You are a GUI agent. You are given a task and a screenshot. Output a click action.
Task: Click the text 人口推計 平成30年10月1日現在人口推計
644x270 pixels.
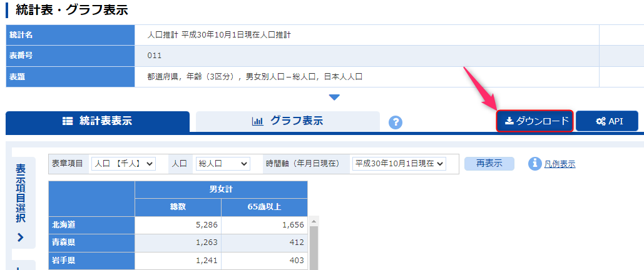click(219, 35)
